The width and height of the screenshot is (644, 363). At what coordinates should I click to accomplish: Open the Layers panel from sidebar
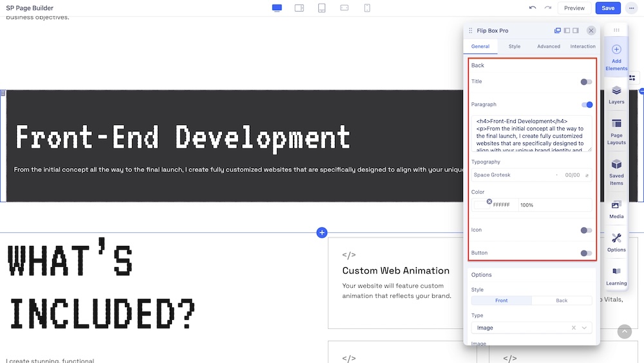[x=616, y=95]
